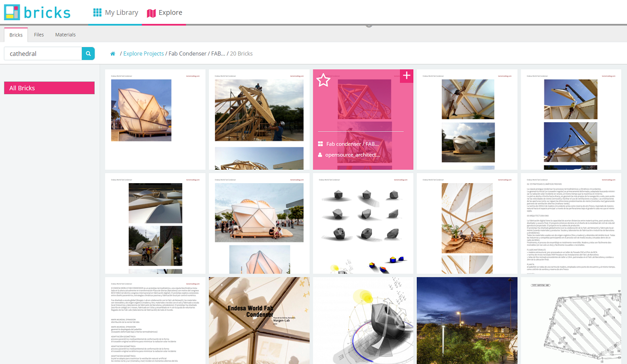Click the project grid icon on the pink card
The image size is (627, 364).
click(x=320, y=144)
